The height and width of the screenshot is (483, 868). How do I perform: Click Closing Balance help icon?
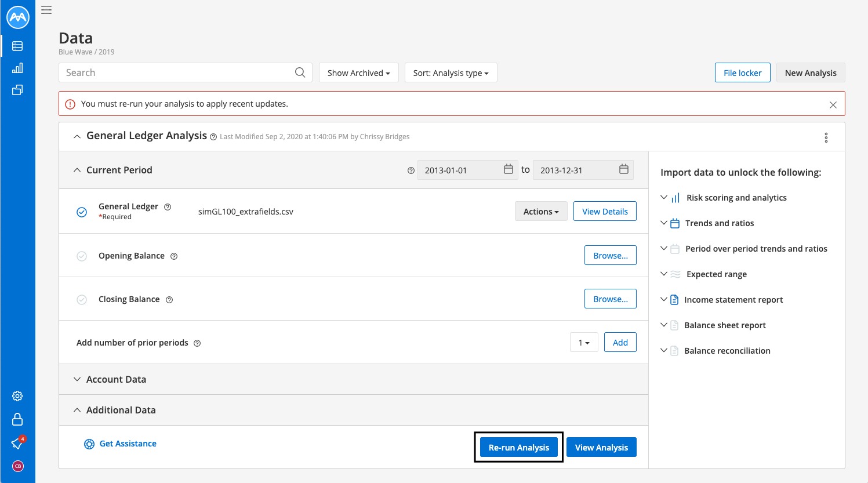(x=169, y=300)
